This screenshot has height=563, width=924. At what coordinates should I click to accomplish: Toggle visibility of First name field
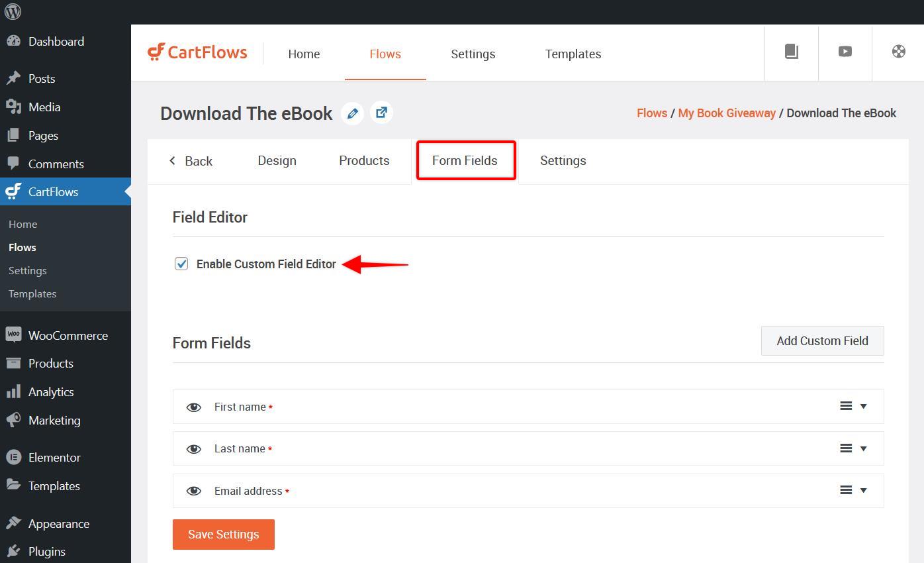(x=193, y=407)
